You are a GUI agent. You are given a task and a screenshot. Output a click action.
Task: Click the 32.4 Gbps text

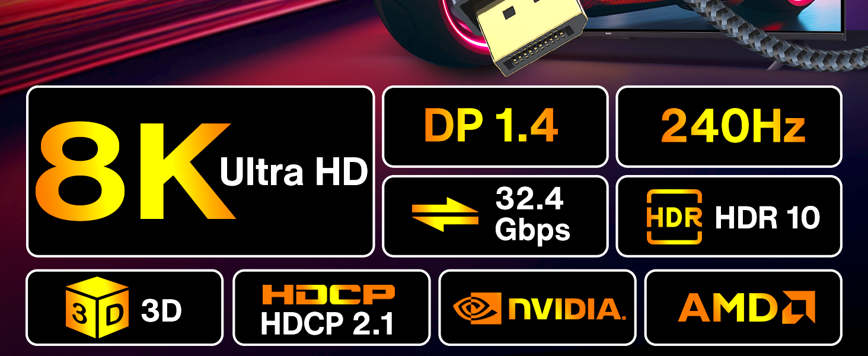click(x=532, y=215)
